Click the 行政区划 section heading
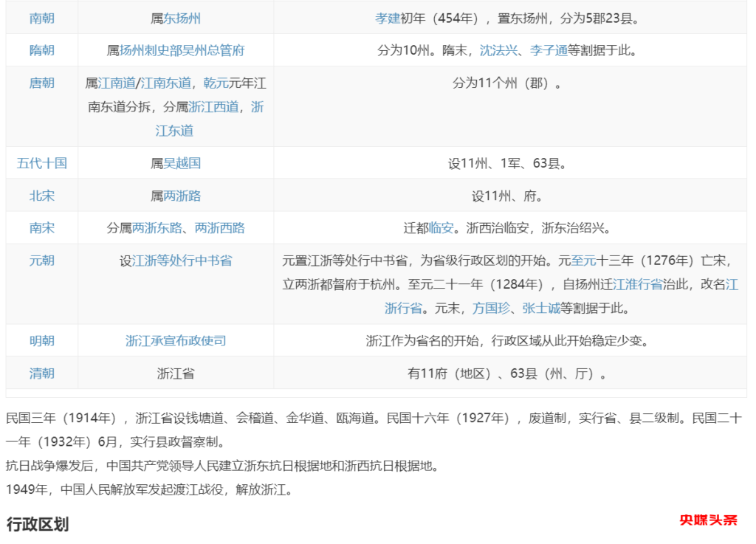Image resolution: width=756 pixels, height=544 pixels. pos(38,525)
